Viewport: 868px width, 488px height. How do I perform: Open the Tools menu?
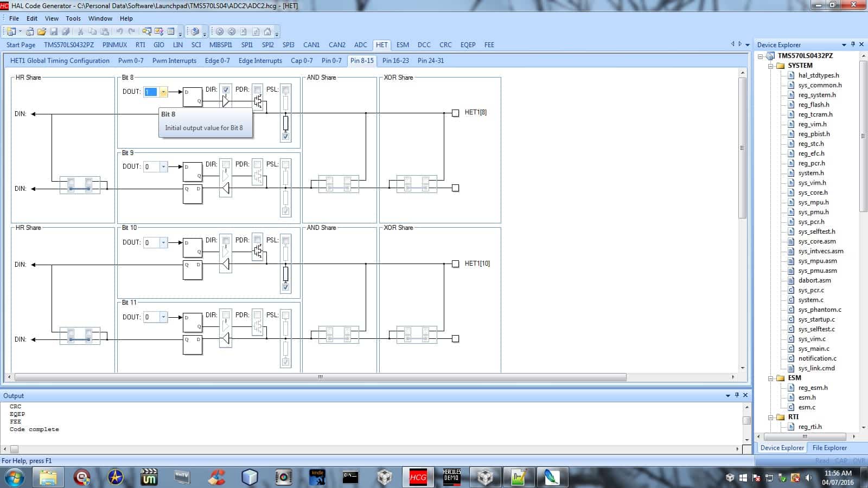73,18
